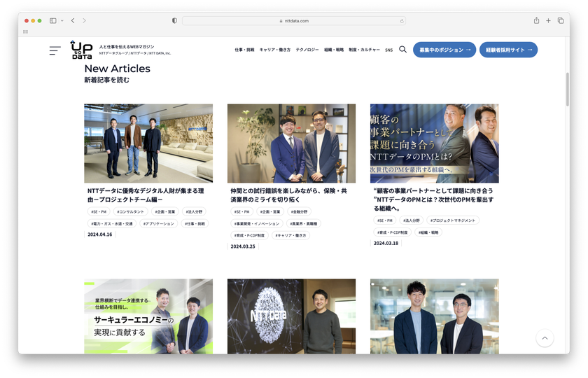This screenshot has width=588, height=378.
Task: Click the 新着記事を読む subheading
Action: [106, 80]
